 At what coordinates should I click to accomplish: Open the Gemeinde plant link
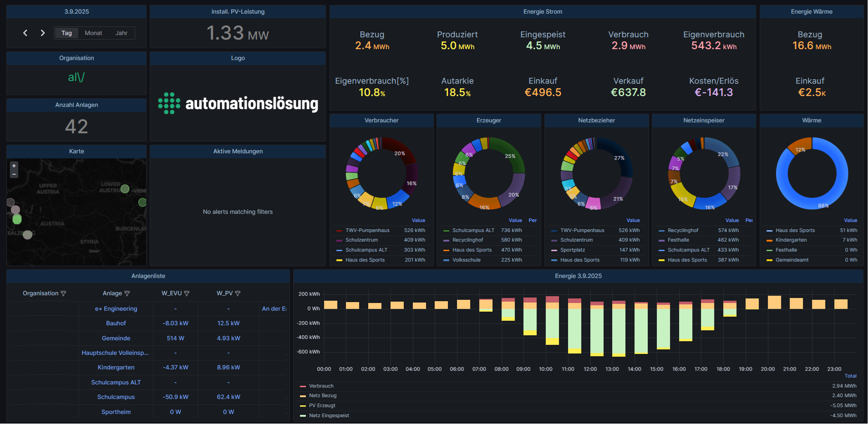coord(116,338)
